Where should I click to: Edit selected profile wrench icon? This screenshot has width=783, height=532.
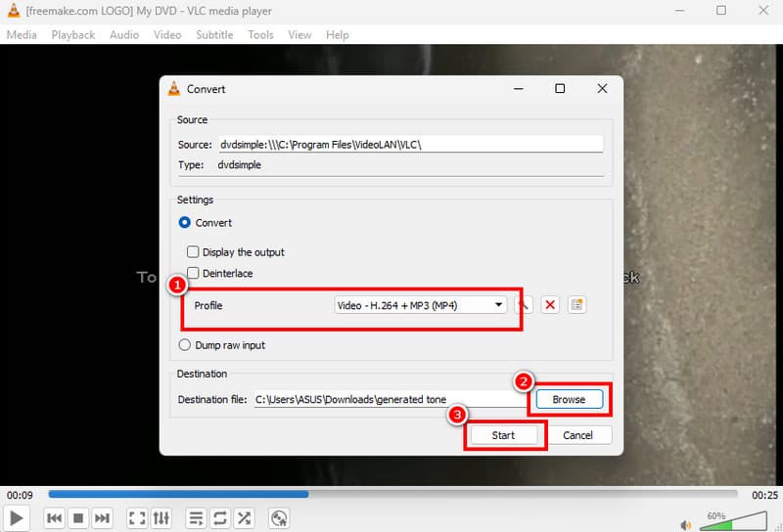click(x=524, y=305)
